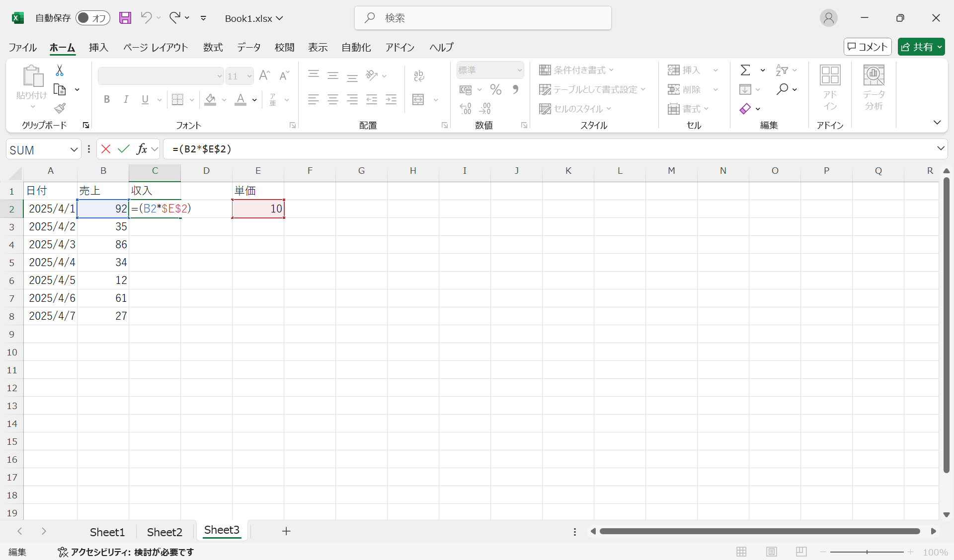Screen dimensions: 954x560
Task: Click the Cut scissors icon
Action: coord(60,70)
